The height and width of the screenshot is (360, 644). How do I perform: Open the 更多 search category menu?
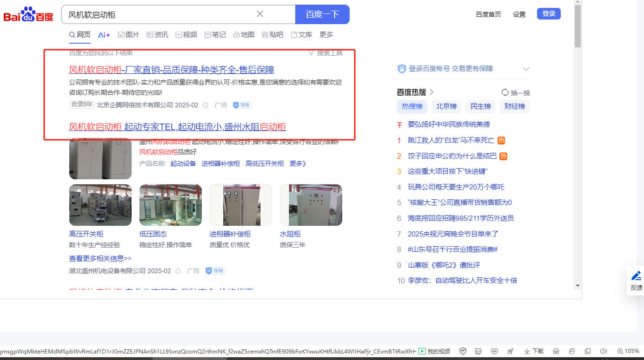pos(326,35)
